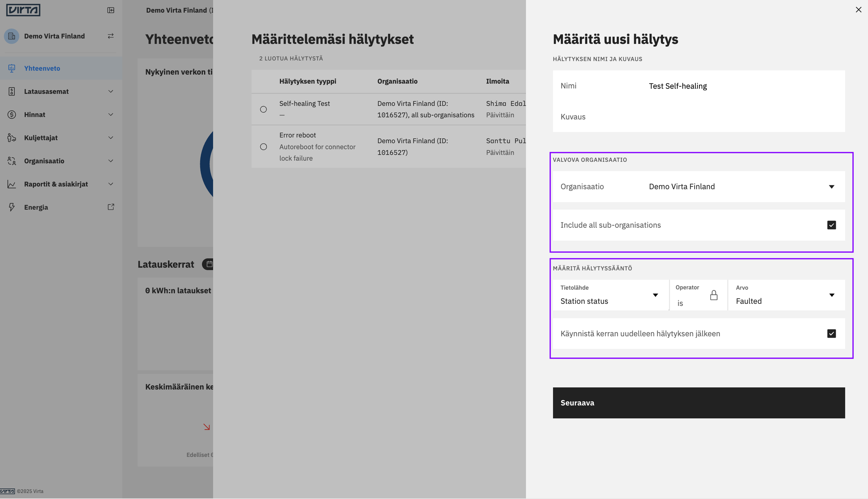Click the Kuvaus description field
The image size is (868, 499).
coord(699,117)
